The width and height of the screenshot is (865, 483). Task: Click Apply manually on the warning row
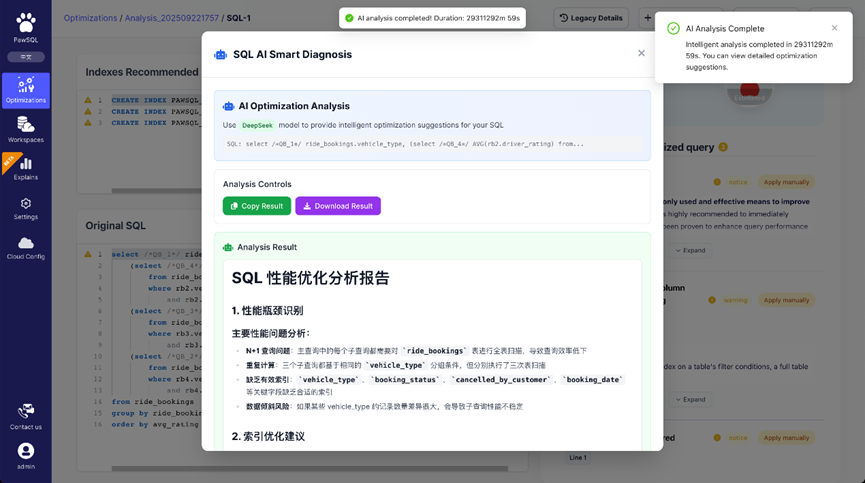pos(786,300)
